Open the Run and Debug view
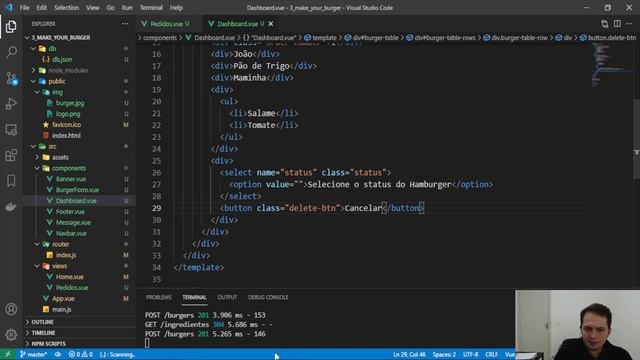This screenshot has width=640, height=360. (11, 104)
